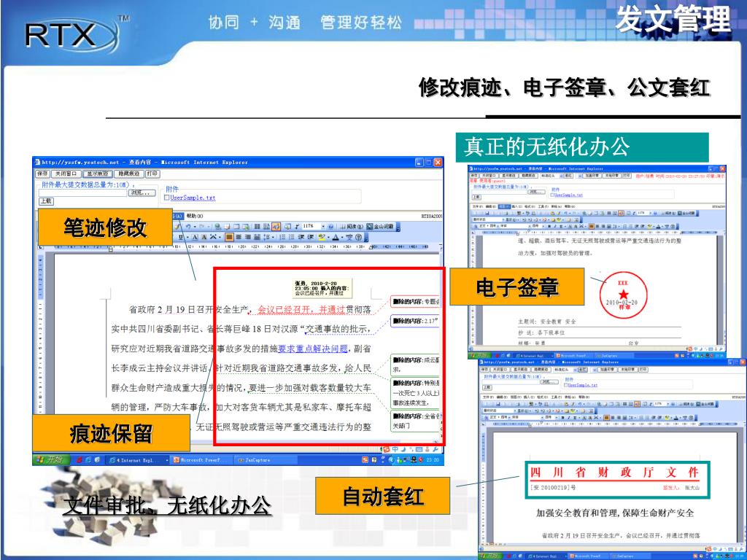747x560 pixels.
Task: Click the Character Border A icon
Action: click(x=195, y=237)
